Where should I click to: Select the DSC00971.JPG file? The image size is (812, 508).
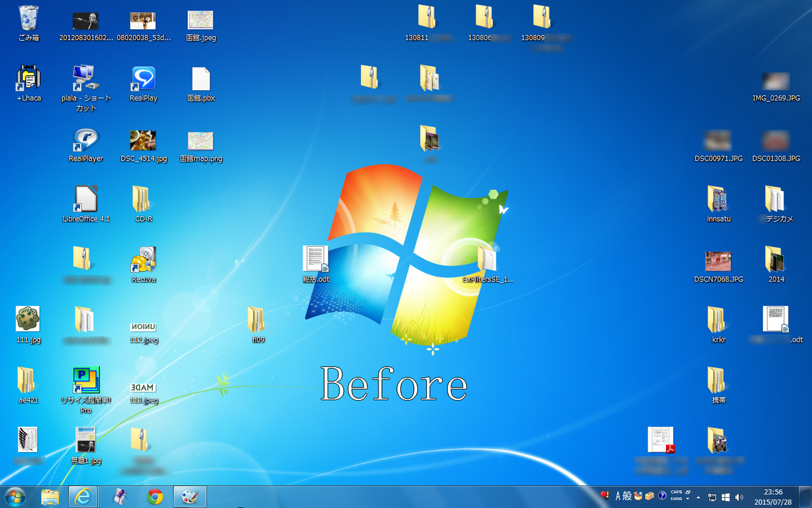(x=717, y=140)
